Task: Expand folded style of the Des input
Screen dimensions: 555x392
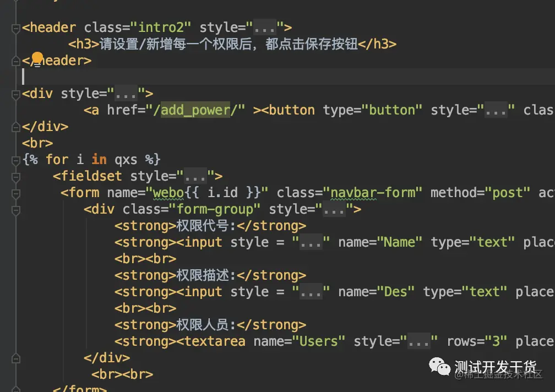Action: [x=311, y=292]
